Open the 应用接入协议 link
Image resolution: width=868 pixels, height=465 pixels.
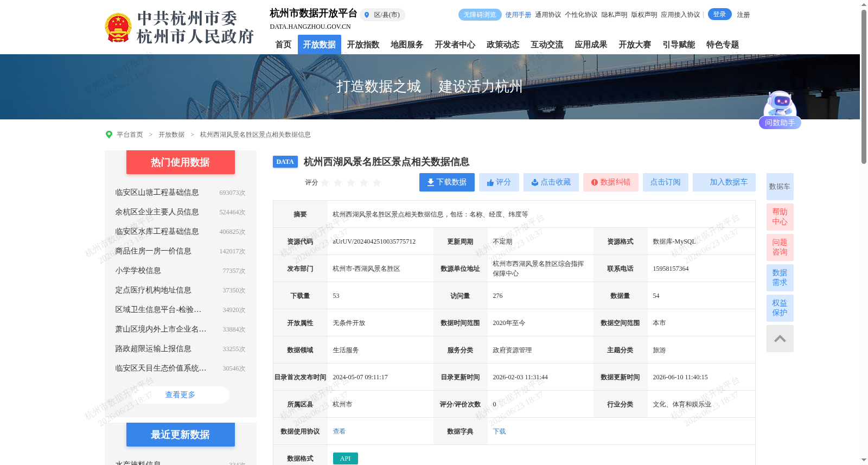(x=680, y=15)
